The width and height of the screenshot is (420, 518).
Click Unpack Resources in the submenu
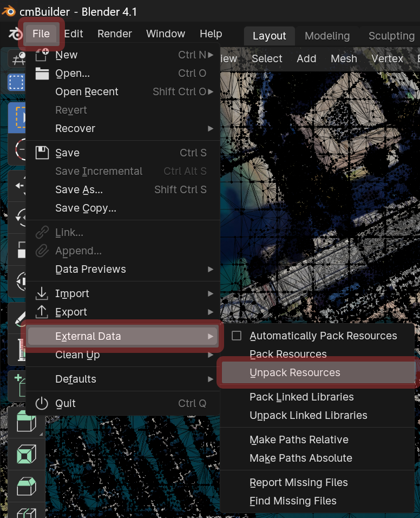(x=317, y=372)
